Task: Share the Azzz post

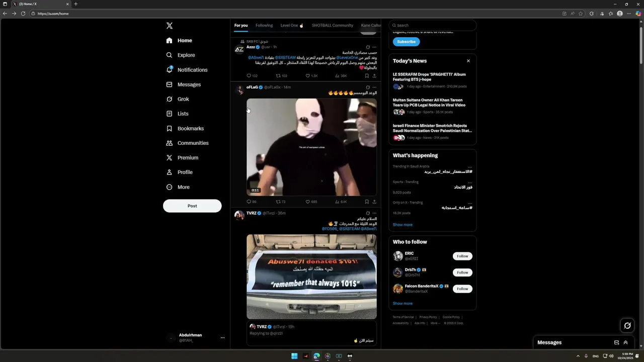Action: coord(374,76)
